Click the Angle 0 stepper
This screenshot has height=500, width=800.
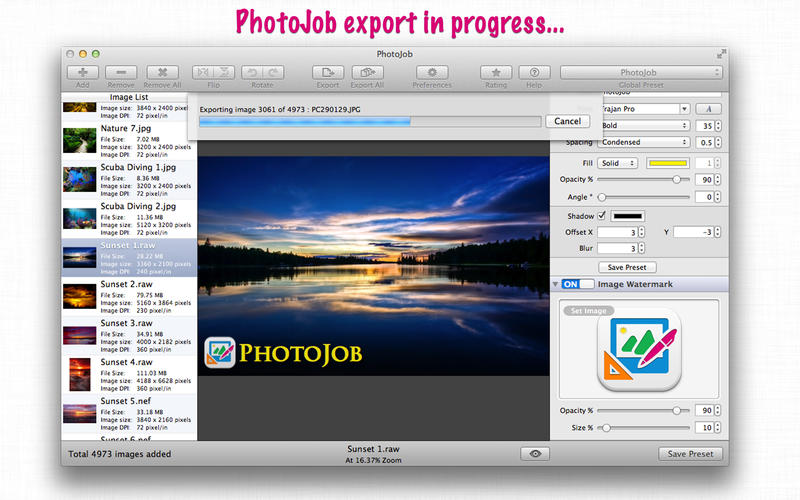(718, 197)
